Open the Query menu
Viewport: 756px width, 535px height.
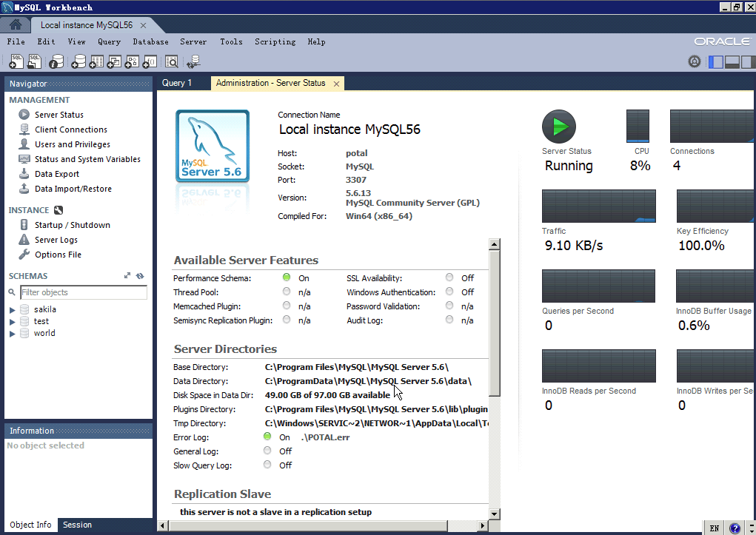(110, 42)
